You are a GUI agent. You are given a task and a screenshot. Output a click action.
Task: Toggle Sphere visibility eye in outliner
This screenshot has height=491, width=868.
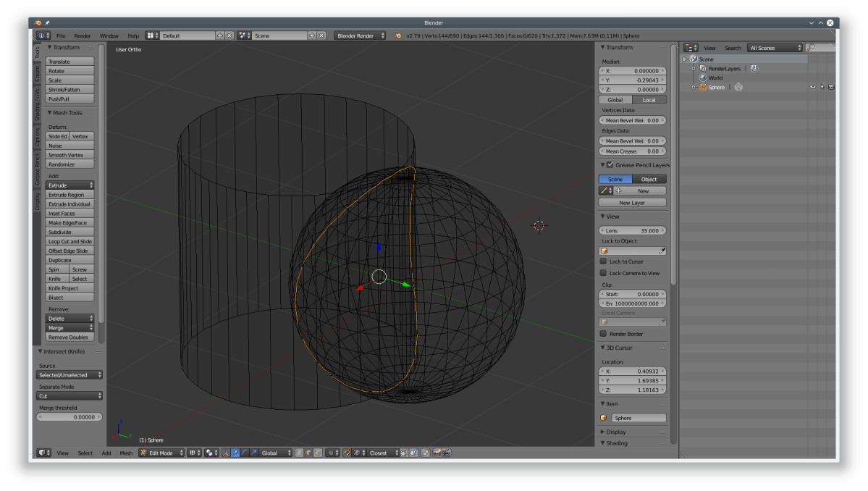click(x=813, y=87)
